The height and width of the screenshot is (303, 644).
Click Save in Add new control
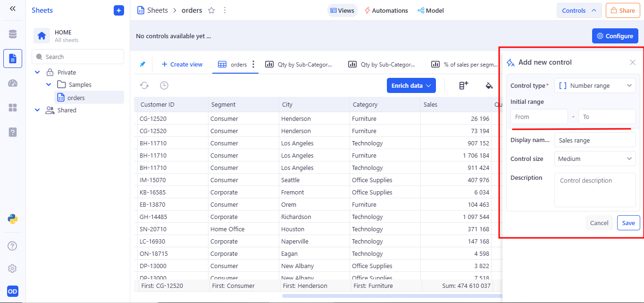628,223
